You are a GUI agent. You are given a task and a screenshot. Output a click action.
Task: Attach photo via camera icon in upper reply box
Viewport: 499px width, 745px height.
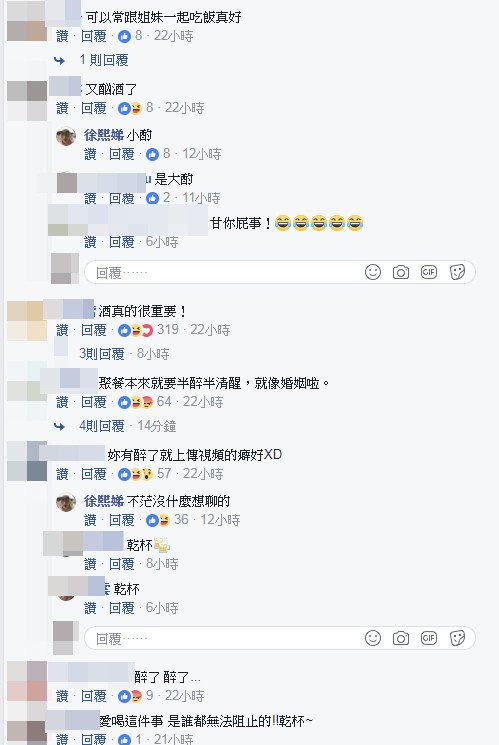point(401,272)
